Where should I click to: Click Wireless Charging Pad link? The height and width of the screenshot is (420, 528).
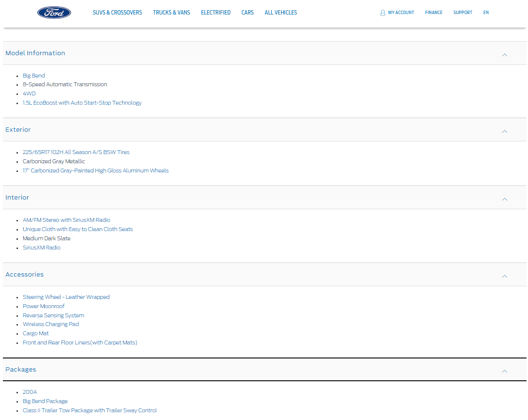pos(51,324)
